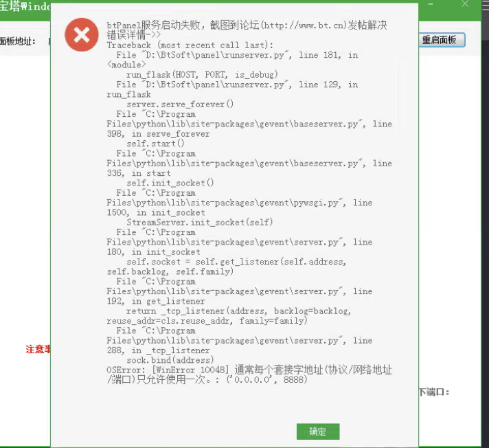Click the 'run_flask(HOST, PORT, is_debug)' line
This screenshot has width=489, height=448.
202,75
